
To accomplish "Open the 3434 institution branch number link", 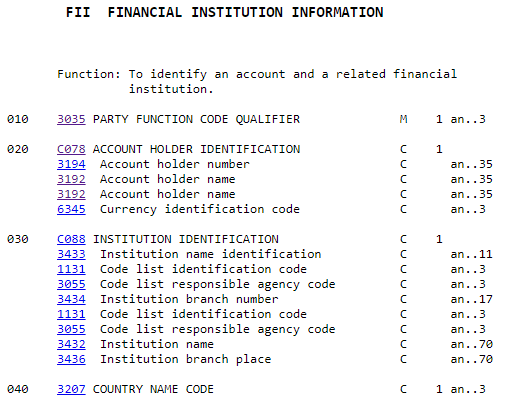I will click(71, 299).
